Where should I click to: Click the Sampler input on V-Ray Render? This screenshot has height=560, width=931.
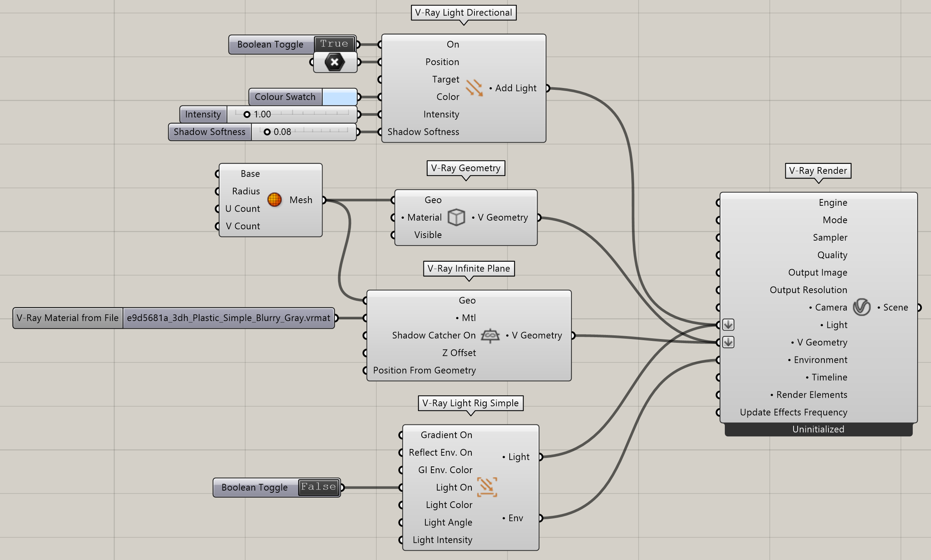click(830, 237)
